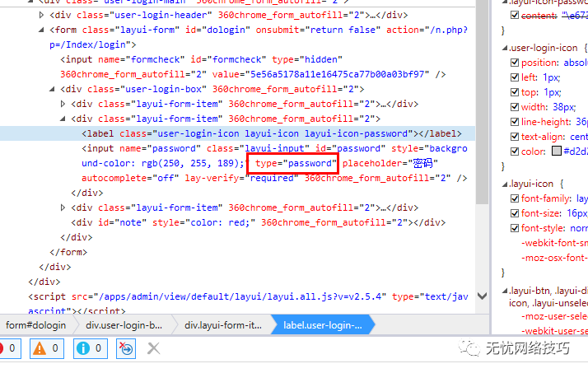Collapse the user-login-box div node

click(52, 89)
